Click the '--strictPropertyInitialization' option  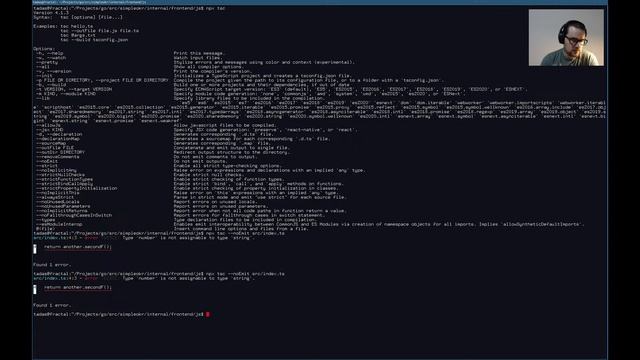coord(77,188)
